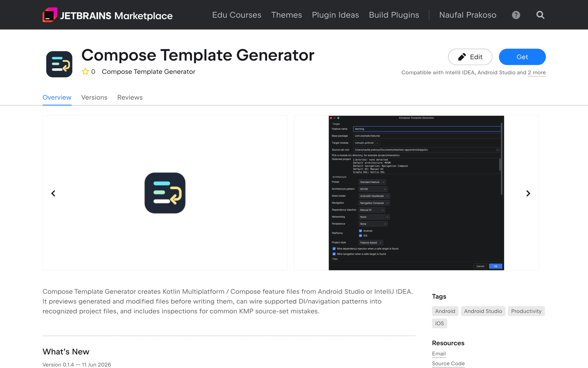Click the rating count '0'
The image size is (588, 368).
click(93, 72)
